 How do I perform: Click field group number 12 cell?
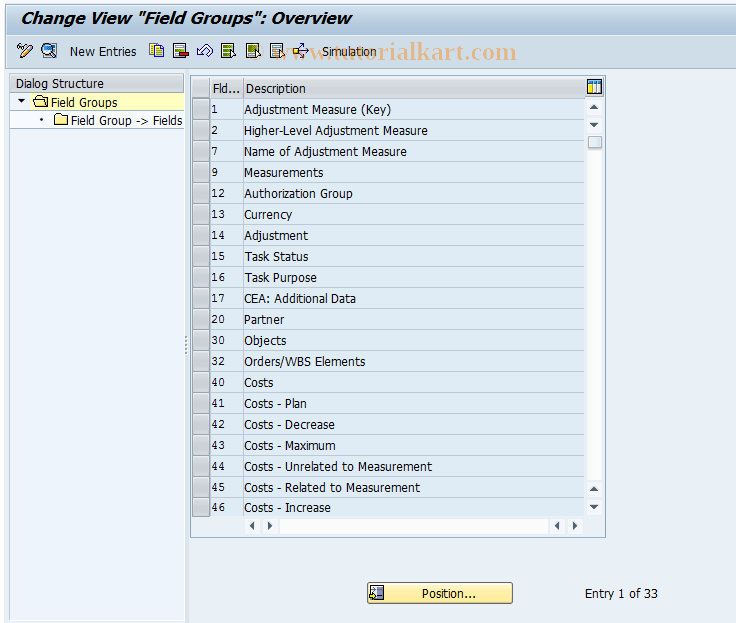226,193
